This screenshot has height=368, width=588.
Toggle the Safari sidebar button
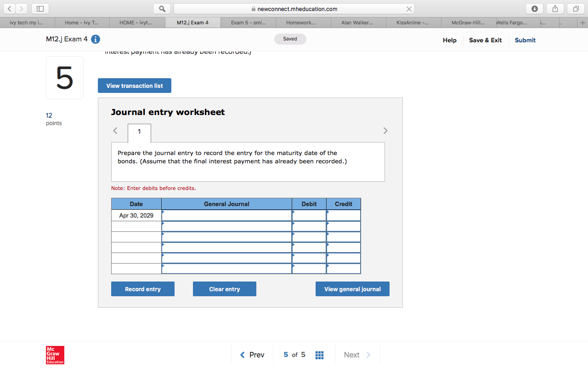(x=40, y=9)
